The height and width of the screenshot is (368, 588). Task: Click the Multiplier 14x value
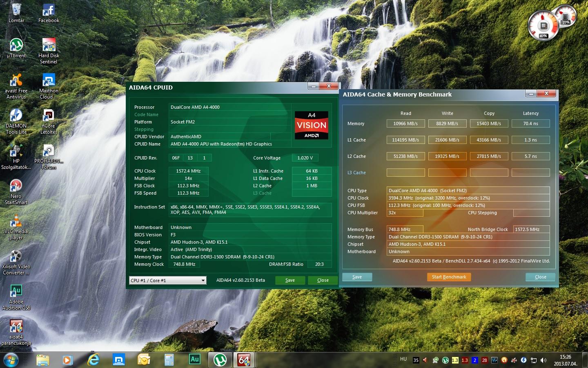pyautogui.click(x=188, y=178)
